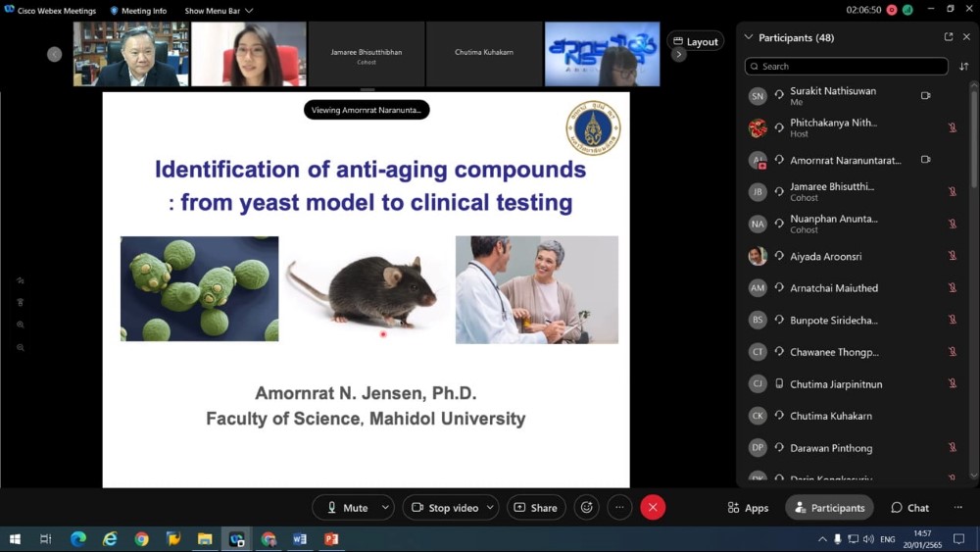Open the Apps panel

(748, 508)
